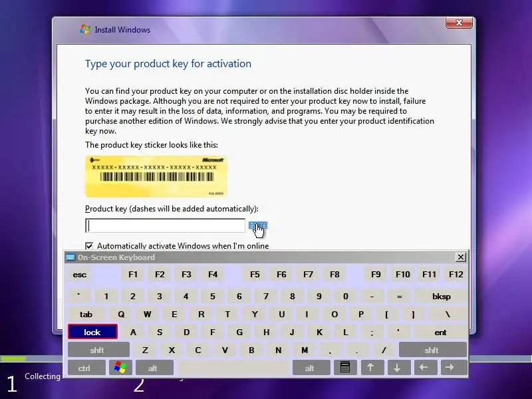Click the A key
The width and height of the screenshot is (532, 399).
point(133,332)
